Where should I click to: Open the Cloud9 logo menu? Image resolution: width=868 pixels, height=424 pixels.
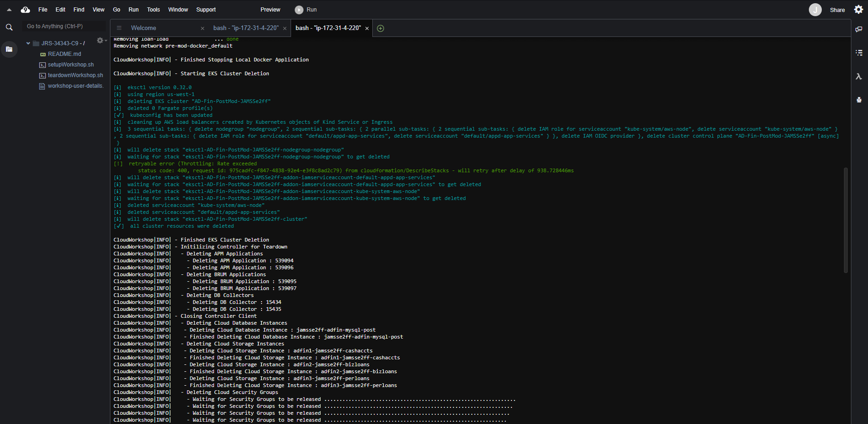(25, 10)
